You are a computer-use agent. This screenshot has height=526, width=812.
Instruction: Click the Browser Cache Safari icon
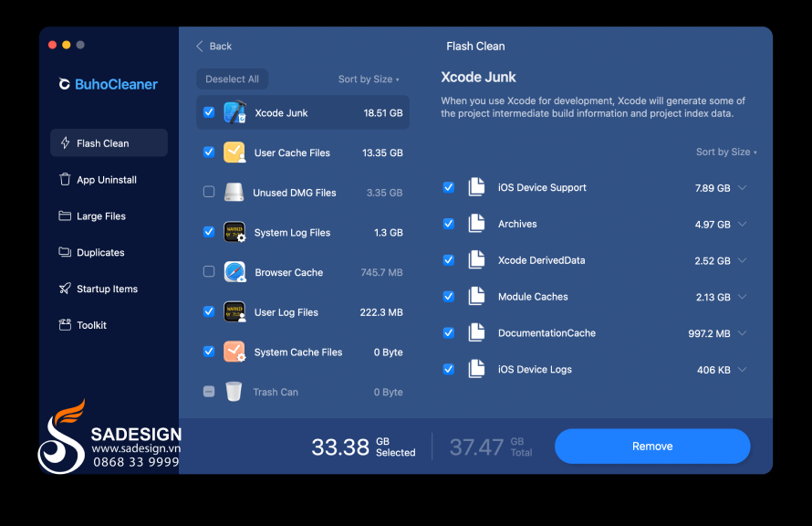[x=234, y=272]
